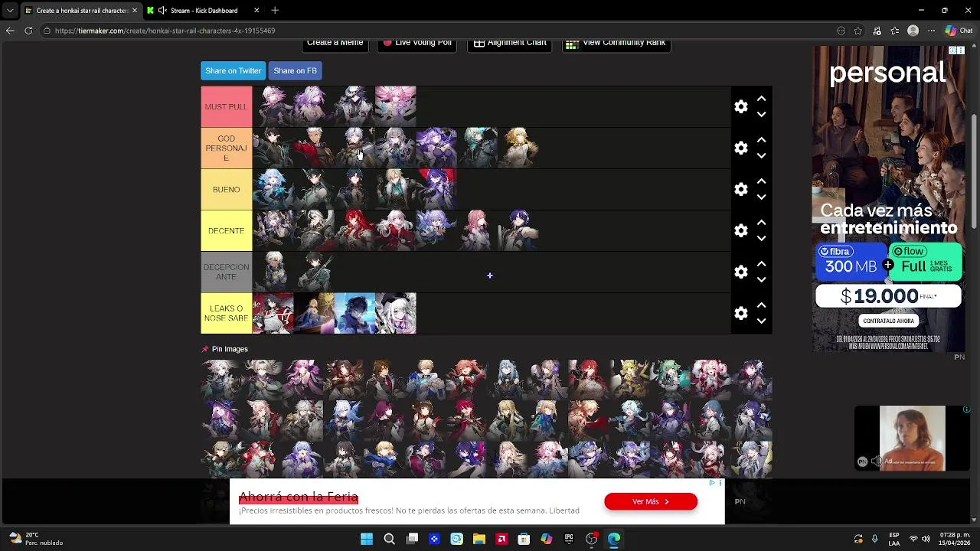This screenshot has height=551, width=980.
Task: Focus the tiermaker.com address bar
Action: (436, 31)
